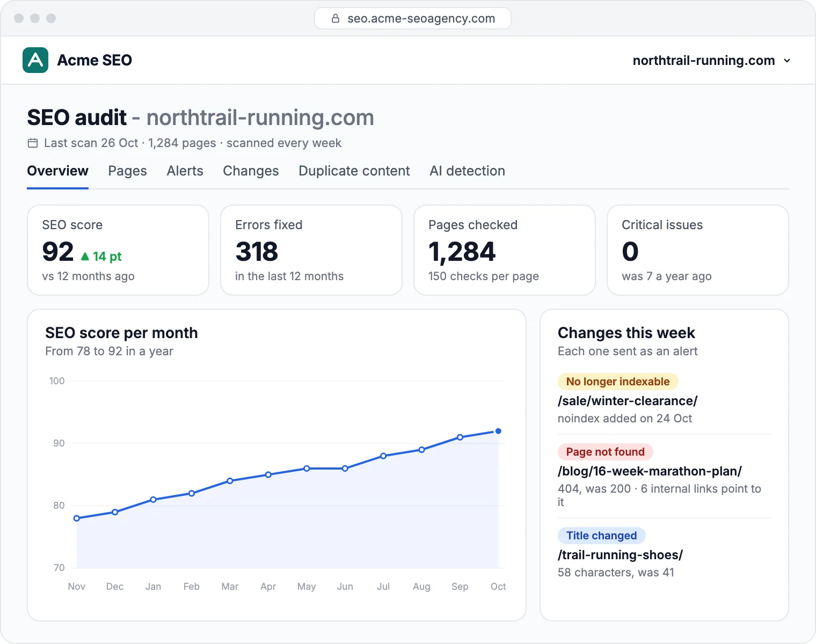The height and width of the screenshot is (644, 816).
Task: Open the Duplicate content tab
Action: (x=354, y=171)
